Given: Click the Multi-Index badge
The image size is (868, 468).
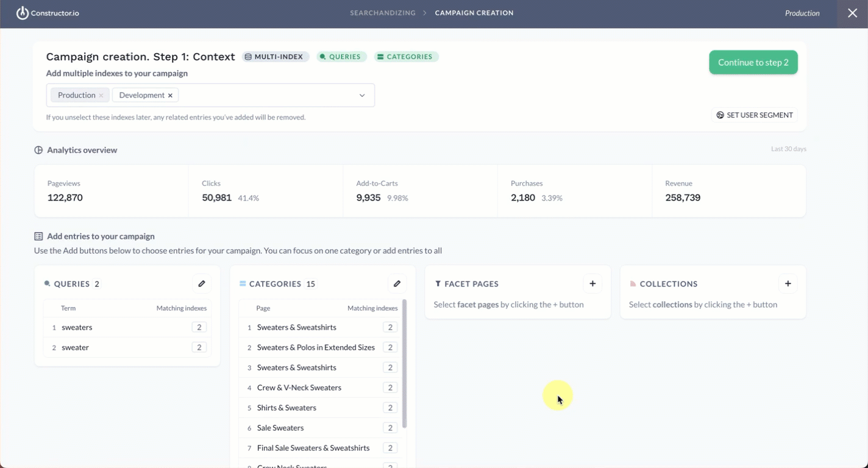Looking at the screenshot, I should tap(276, 57).
